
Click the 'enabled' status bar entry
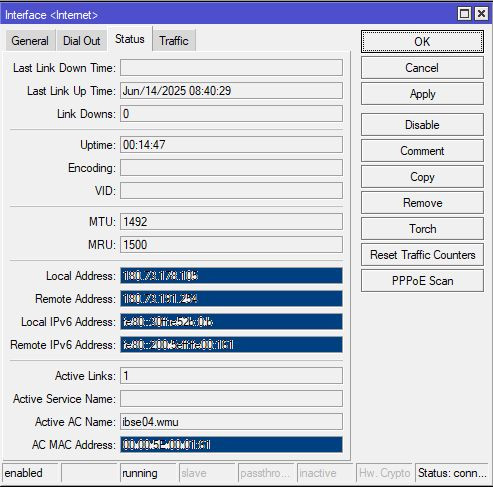tap(30, 473)
